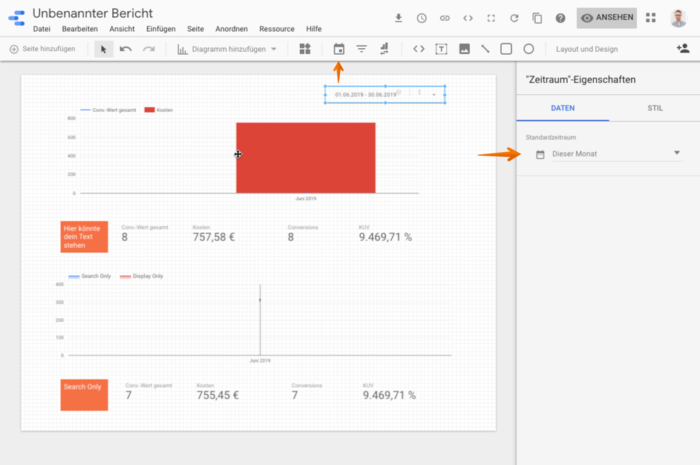
Task: Select the arrow selection tool
Action: click(x=104, y=49)
